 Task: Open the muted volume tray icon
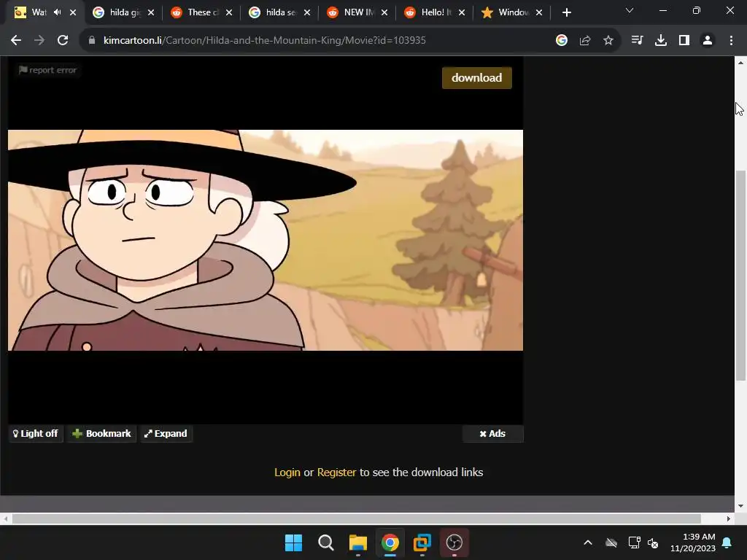pyautogui.click(x=653, y=542)
